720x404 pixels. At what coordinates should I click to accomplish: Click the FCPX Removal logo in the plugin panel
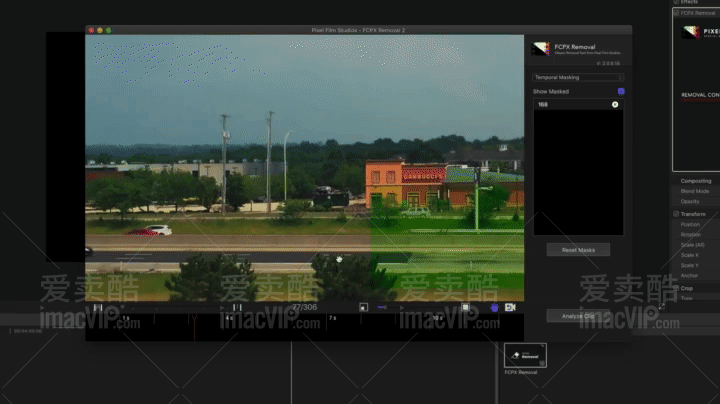click(x=540, y=49)
